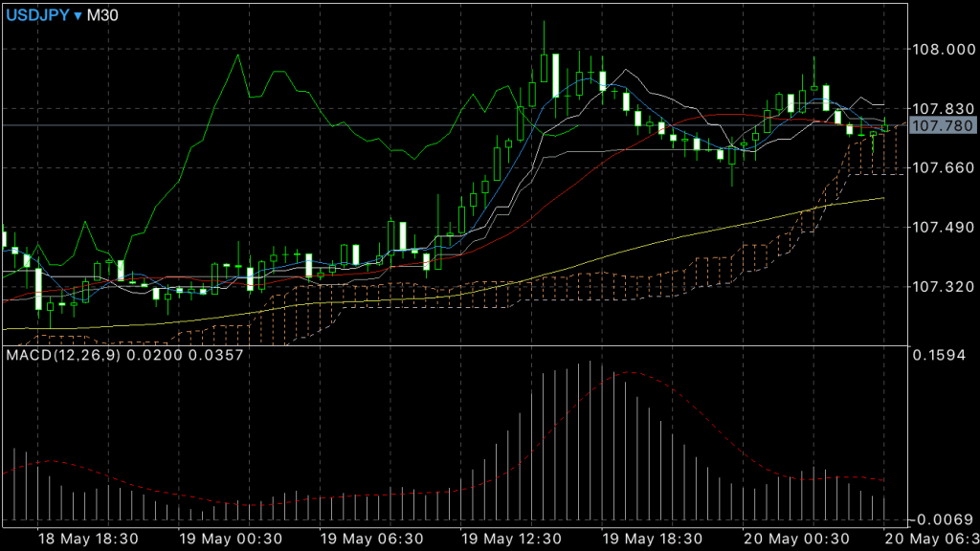Click the 108.000 price axis label
The image size is (980, 551).
[944, 50]
